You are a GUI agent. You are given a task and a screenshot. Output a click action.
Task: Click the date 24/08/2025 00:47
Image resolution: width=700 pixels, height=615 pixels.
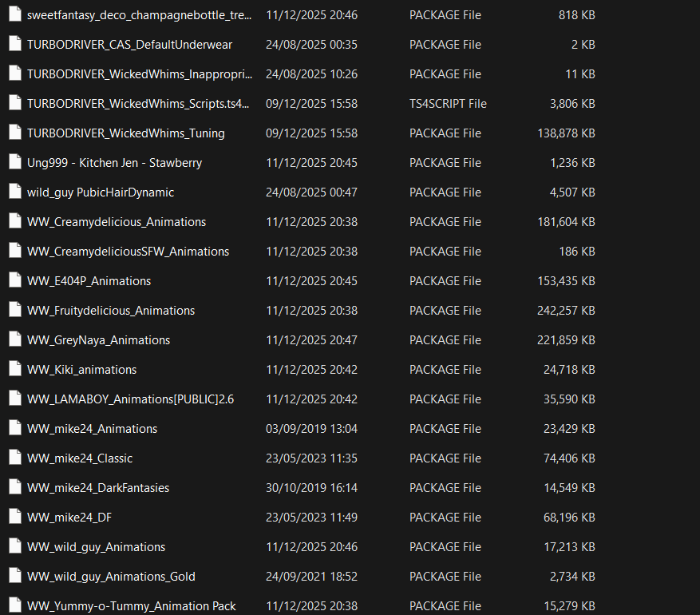(311, 192)
